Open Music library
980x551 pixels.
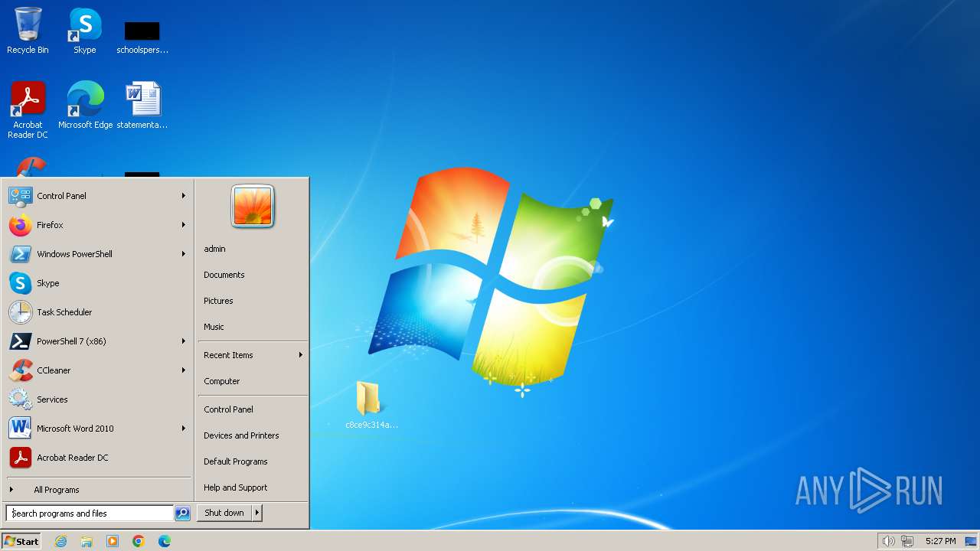tap(253, 327)
